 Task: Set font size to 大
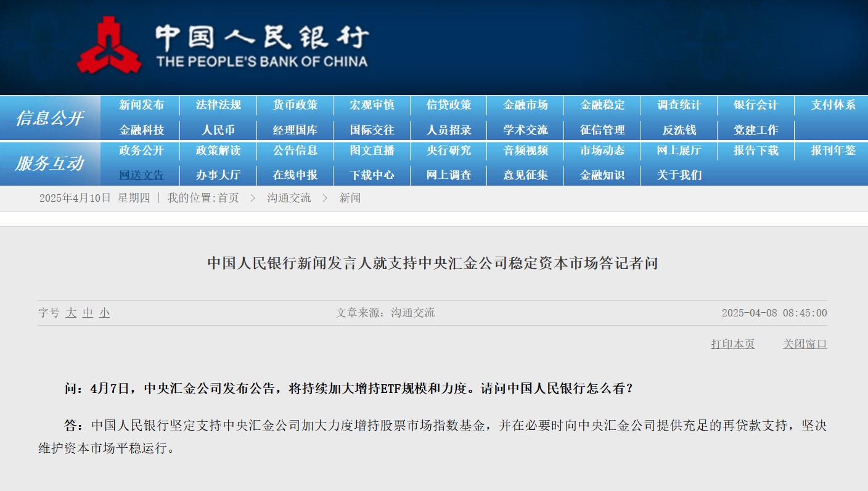click(72, 313)
